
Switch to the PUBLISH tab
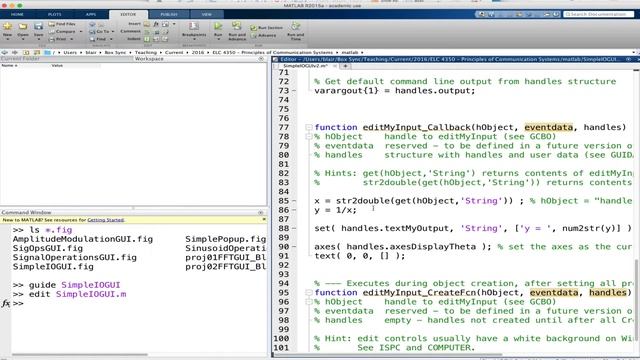click(x=169, y=14)
